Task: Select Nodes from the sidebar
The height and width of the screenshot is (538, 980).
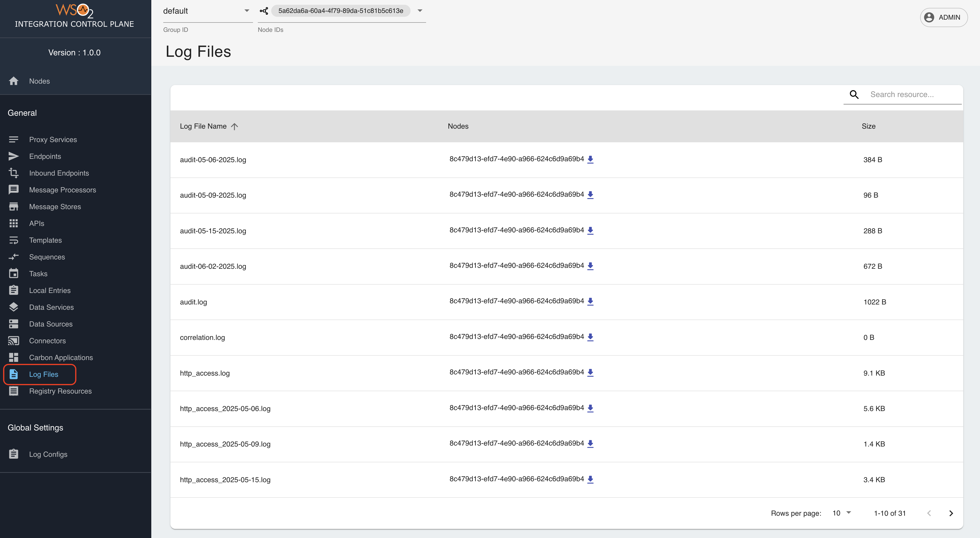Action: pos(39,81)
